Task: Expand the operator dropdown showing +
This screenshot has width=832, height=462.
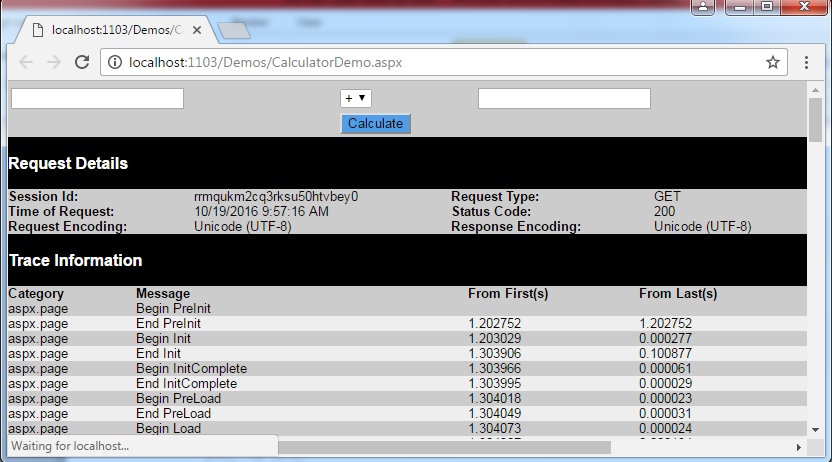Action: point(356,98)
